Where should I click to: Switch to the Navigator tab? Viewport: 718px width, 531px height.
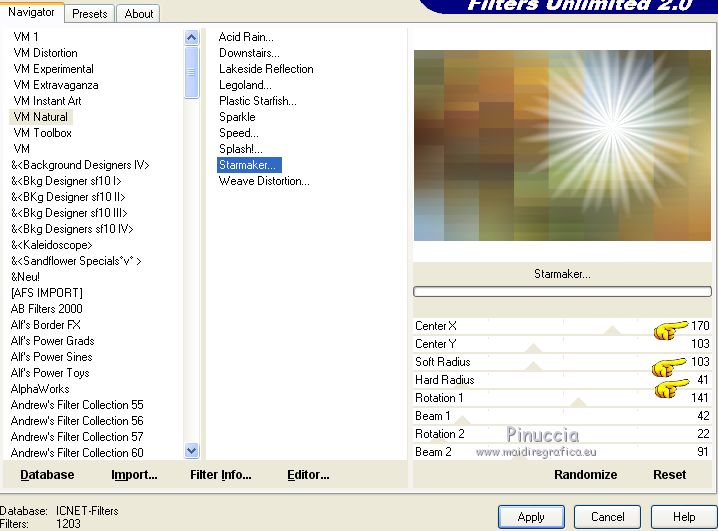pyautogui.click(x=31, y=12)
